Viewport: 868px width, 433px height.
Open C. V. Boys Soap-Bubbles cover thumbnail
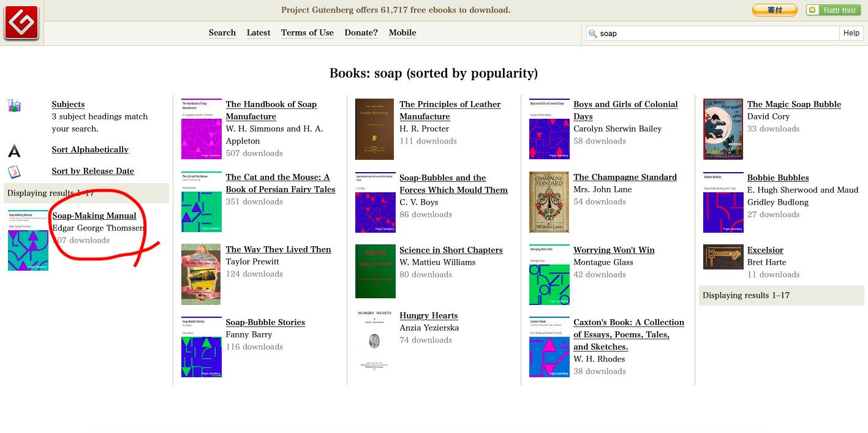(376, 202)
